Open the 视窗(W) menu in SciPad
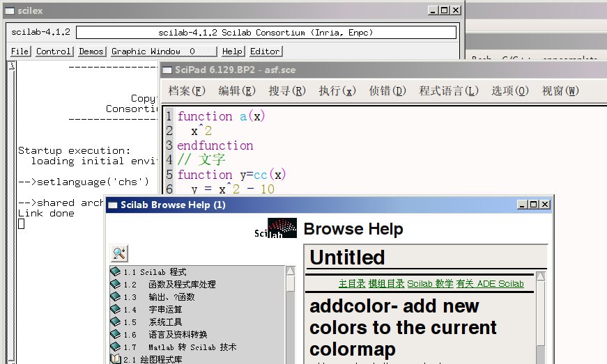Image resolution: width=607 pixels, height=364 pixels. 560,90
